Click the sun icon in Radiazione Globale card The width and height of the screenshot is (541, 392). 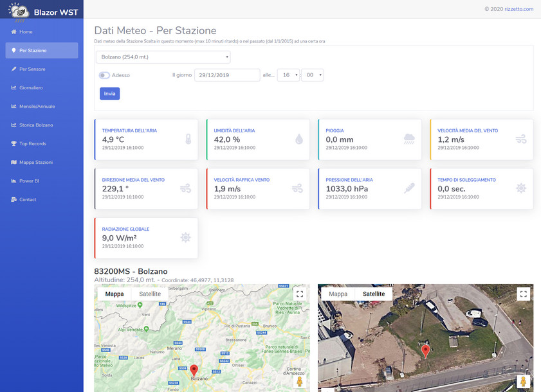pos(185,238)
